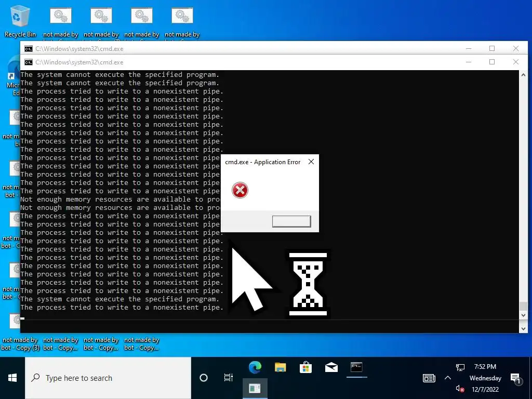Maximize the back cmd.exe window
532x399 pixels.
492,48
